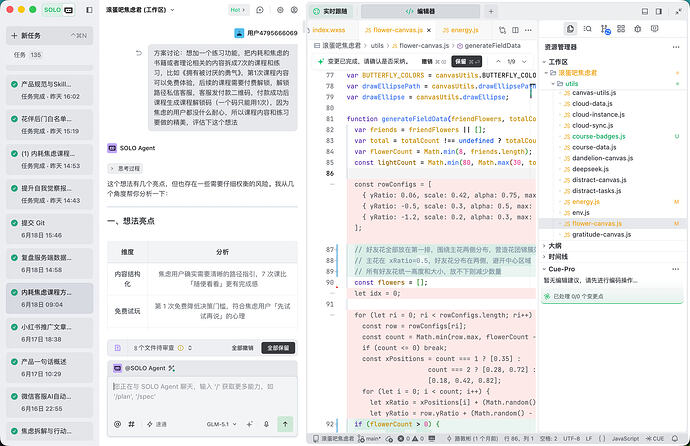Click 全部撤销 to revert all changes
Screen dimensions: 690x446
tap(242, 348)
